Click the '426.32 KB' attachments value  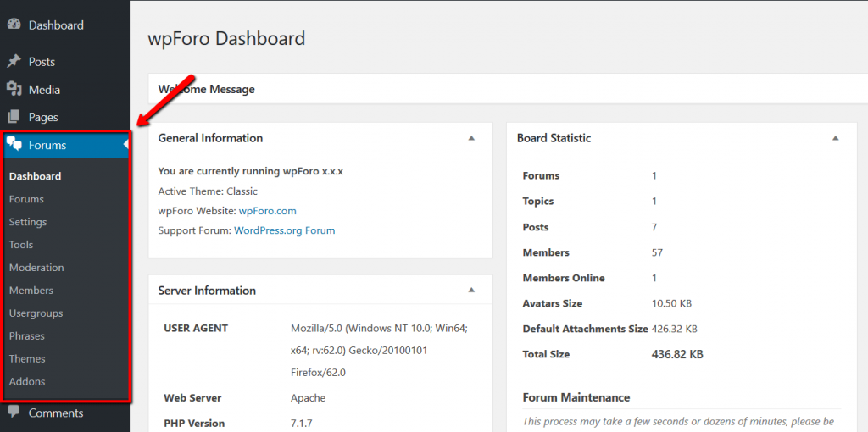674,329
